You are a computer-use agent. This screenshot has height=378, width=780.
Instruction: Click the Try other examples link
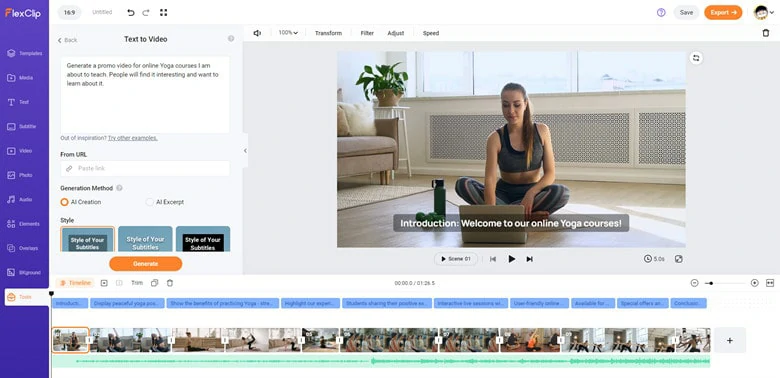point(133,138)
